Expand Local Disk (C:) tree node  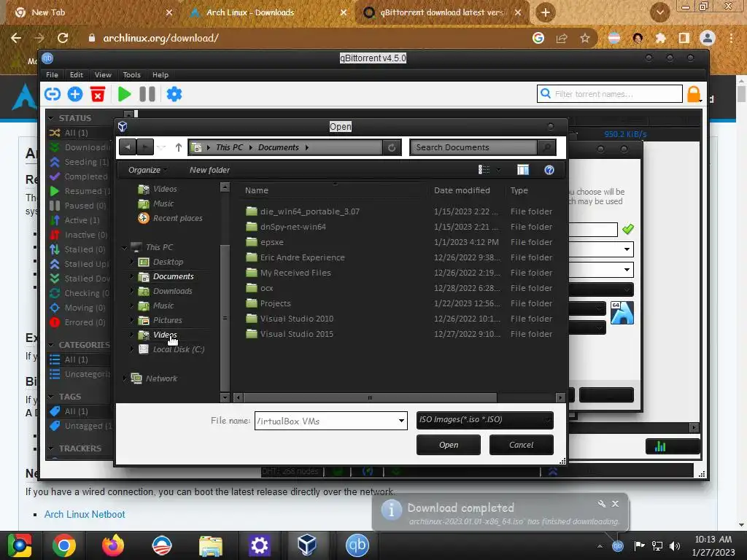click(131, 349)
